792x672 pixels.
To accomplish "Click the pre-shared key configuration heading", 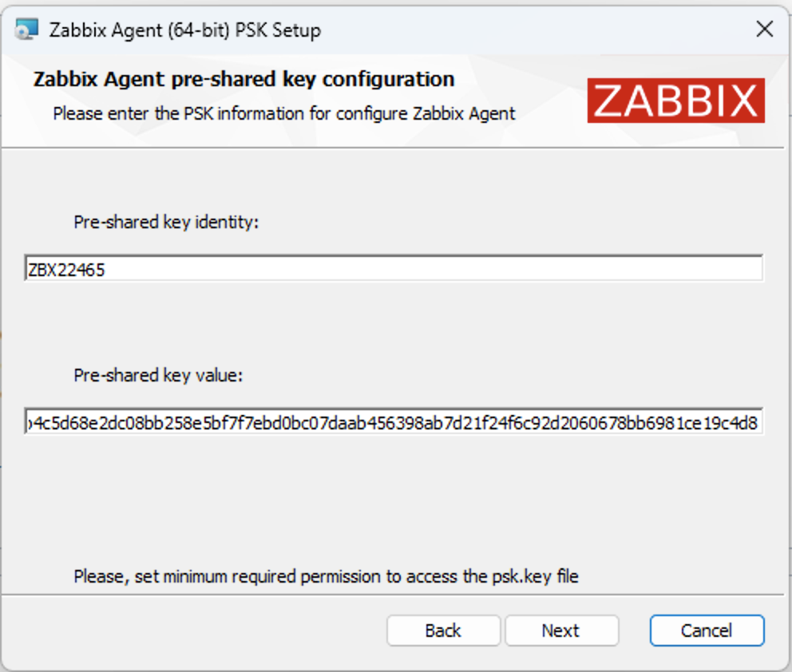I will (x=244, y=79).
